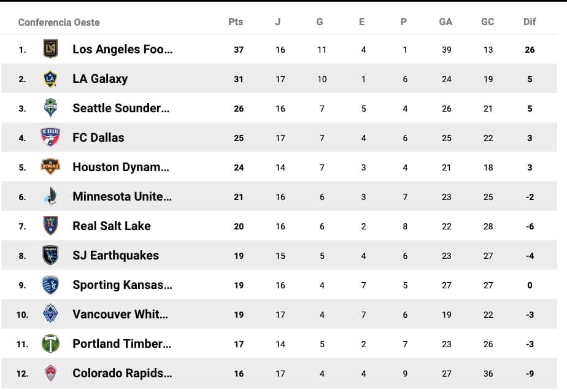This screenshot has width=567, height=392.
Task: Select the Real Salt Lake team name
Action: coord(111,226)
